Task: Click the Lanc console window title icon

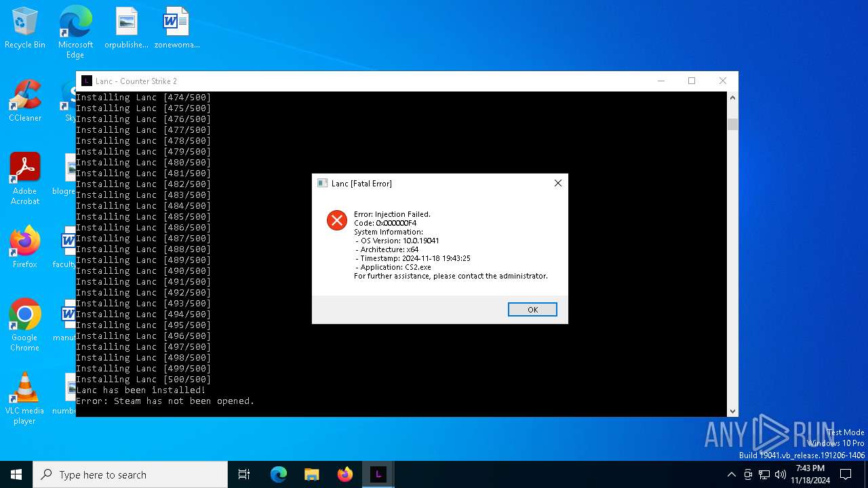Action: [87, 81]
